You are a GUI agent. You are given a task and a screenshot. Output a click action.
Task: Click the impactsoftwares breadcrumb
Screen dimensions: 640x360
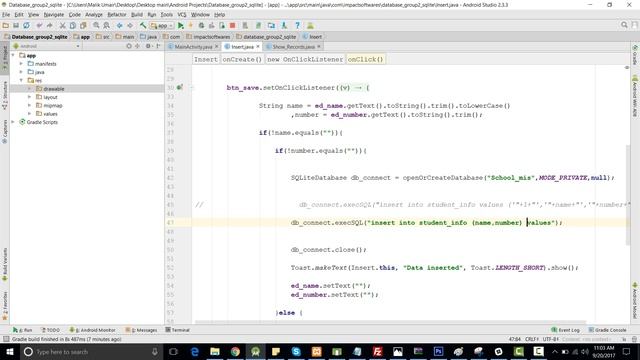click(x=208, y=37)
